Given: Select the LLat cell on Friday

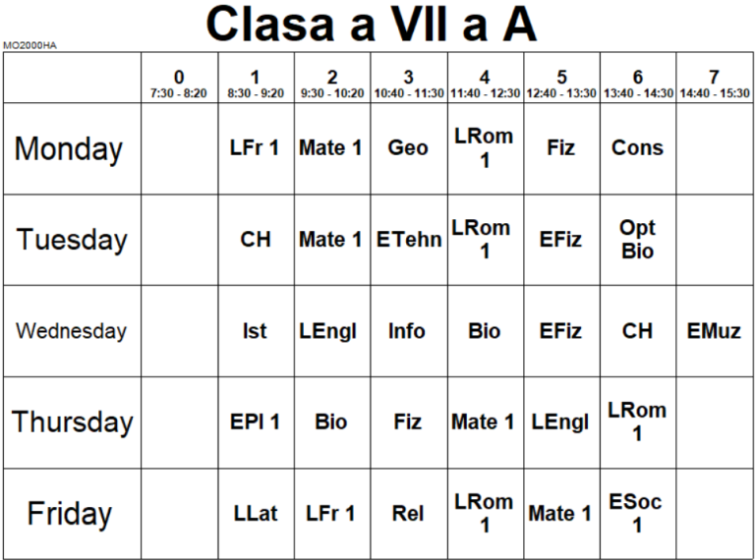Looking at the screenshot, I should click(255, 514).
